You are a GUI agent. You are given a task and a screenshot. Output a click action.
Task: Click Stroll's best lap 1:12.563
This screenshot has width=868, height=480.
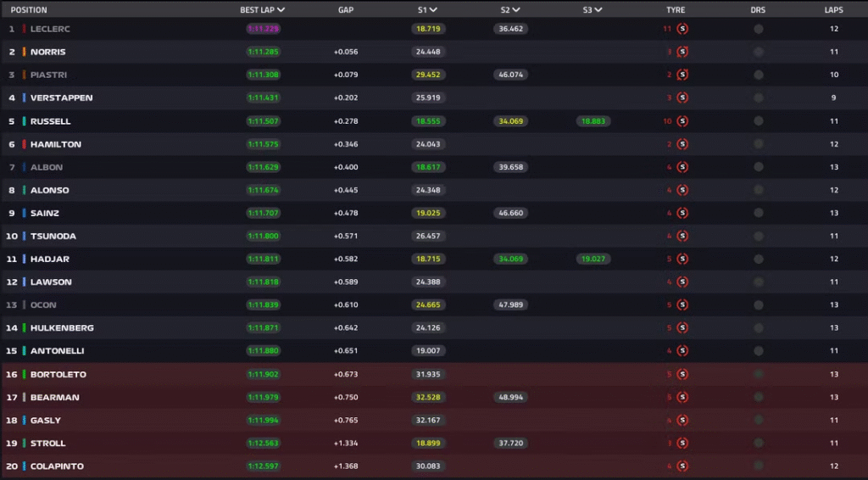click(x=263, y=443)
